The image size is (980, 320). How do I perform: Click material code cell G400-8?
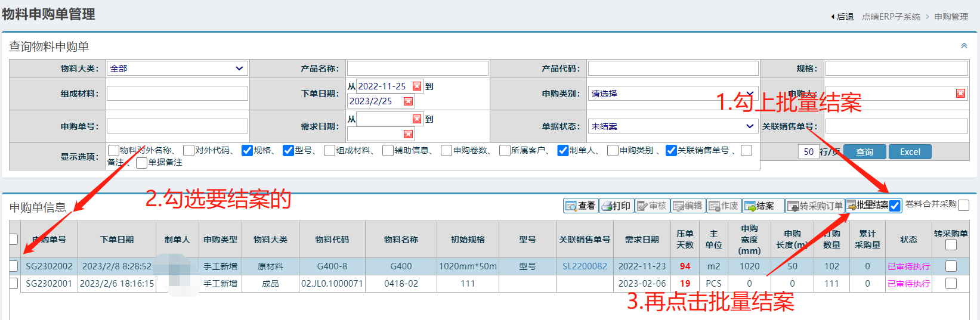[332, 266]
